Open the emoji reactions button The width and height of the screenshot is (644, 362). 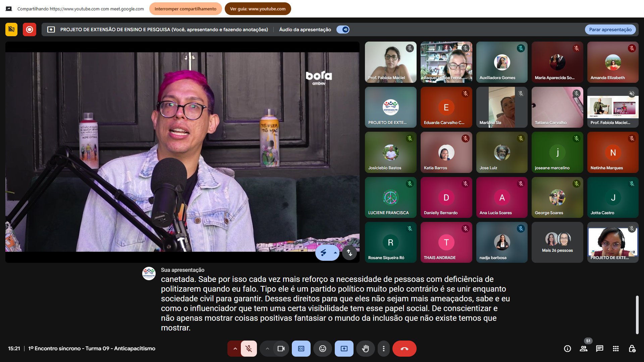[x=322, y=349]
